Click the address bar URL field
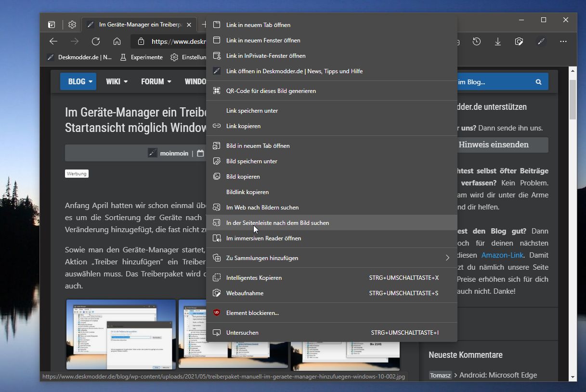Screen dimensions: 586x392 click(179, 41)
